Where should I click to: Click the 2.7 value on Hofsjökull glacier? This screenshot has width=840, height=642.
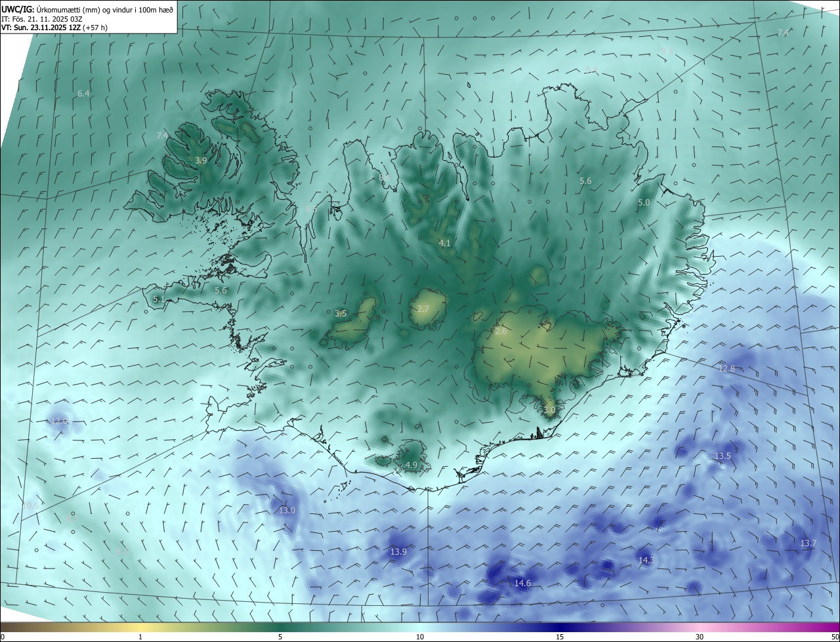[x=423, y=309]
